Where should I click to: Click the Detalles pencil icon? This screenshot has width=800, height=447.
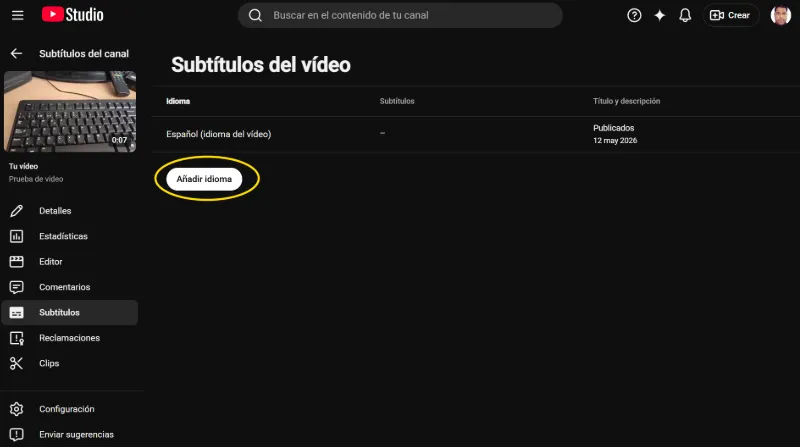[x=16, y=211]
